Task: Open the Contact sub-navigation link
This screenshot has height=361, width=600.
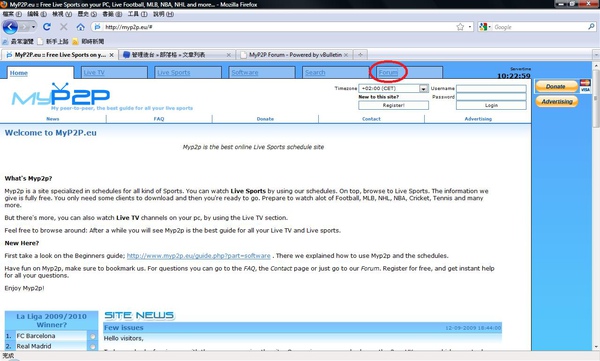Action: click(371, 119)
